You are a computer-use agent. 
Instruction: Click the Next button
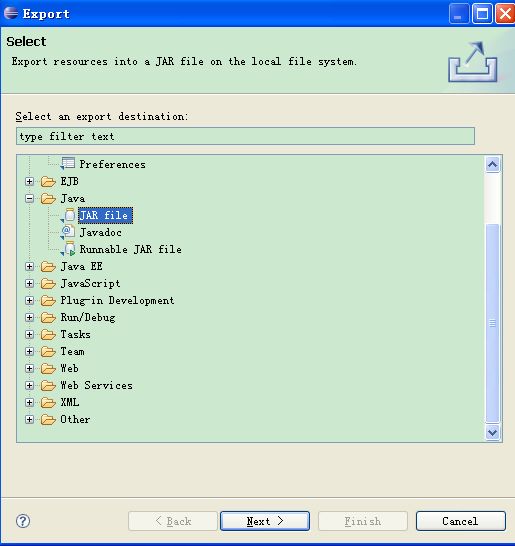265,521
